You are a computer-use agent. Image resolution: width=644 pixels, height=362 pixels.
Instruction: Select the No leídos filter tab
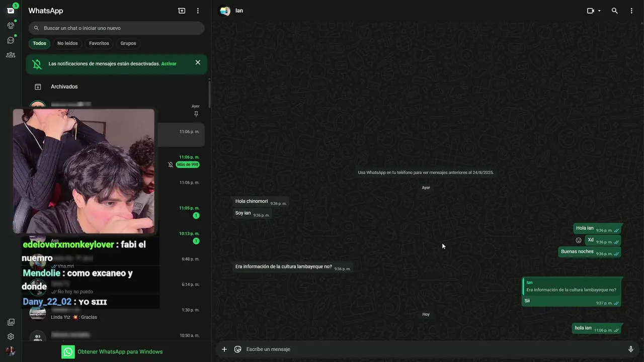click(67, 43)
